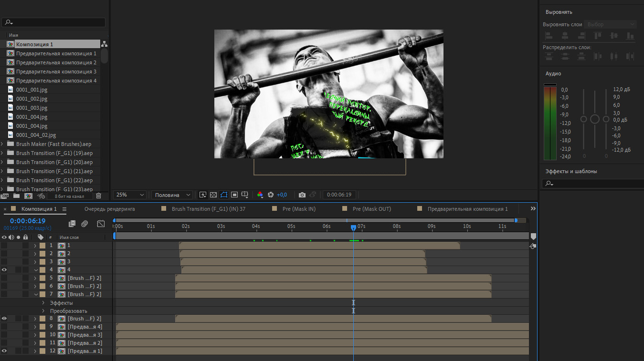Expand the Эффекты property group of layer 7
The height and width of the screenshot is (361, 644).
[43, 303]
